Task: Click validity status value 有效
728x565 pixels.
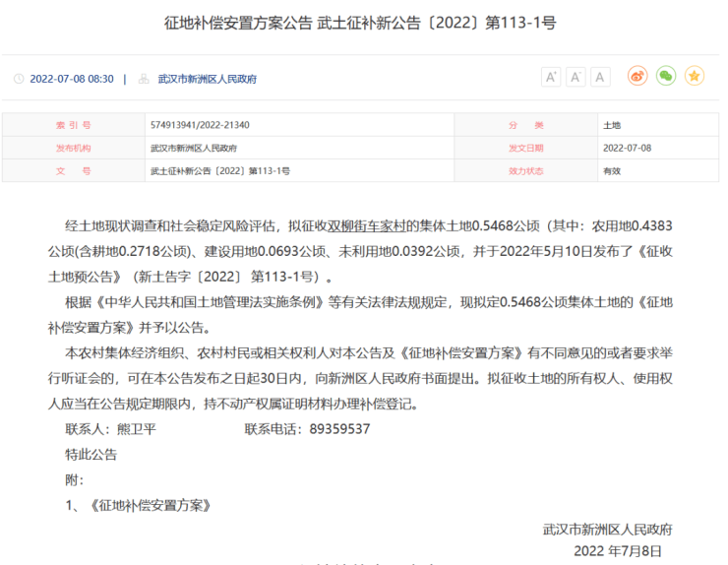Action: click(x=612, y=171)
